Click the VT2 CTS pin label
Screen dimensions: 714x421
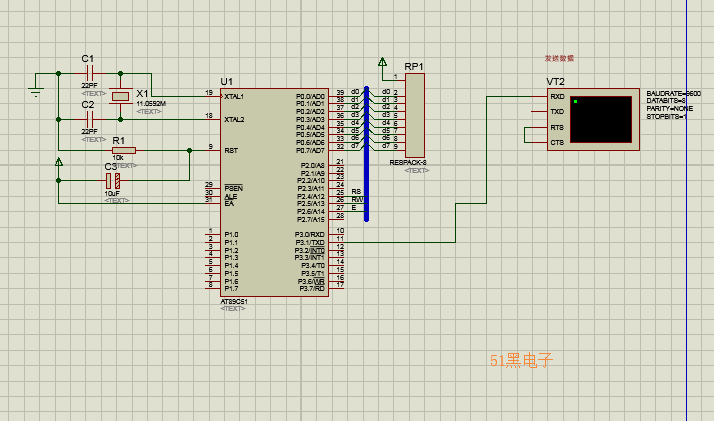(x=557, y=142)
